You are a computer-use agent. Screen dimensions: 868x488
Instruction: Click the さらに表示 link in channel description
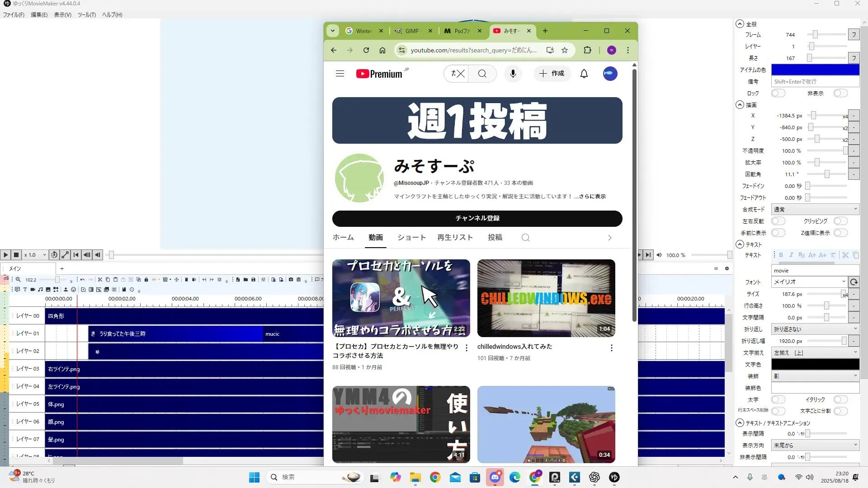pos(592,197)
